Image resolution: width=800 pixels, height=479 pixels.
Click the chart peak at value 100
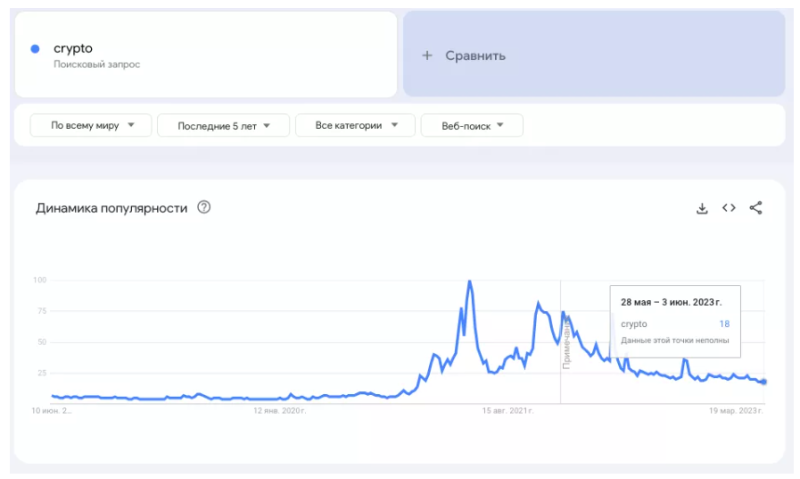pyautogui.click(x=469, y=282)
